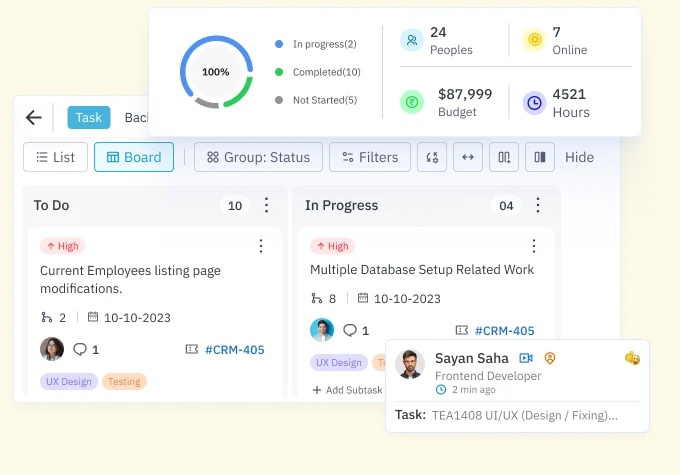Image resolution: width=680 pixels, height=475 pixels.
Task: Open options for Multiple Database Setup card
Action: click(x=534, y=246)
